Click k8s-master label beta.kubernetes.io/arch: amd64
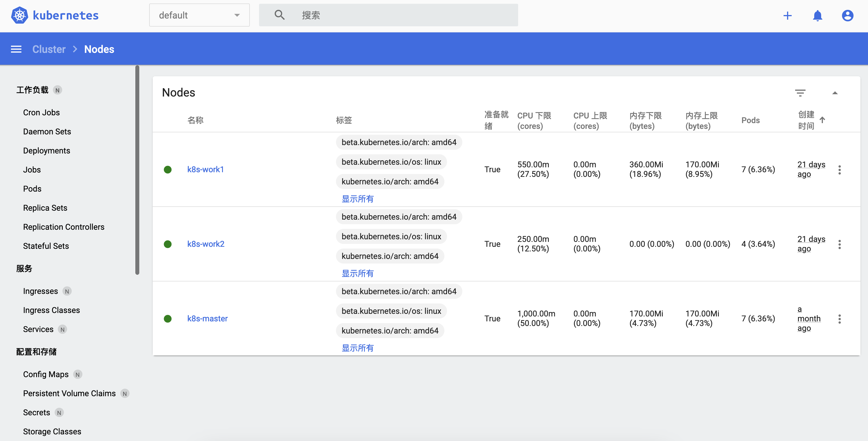Image resolution: width=868 pixels, height=441 pixels. tap(399, 291)
